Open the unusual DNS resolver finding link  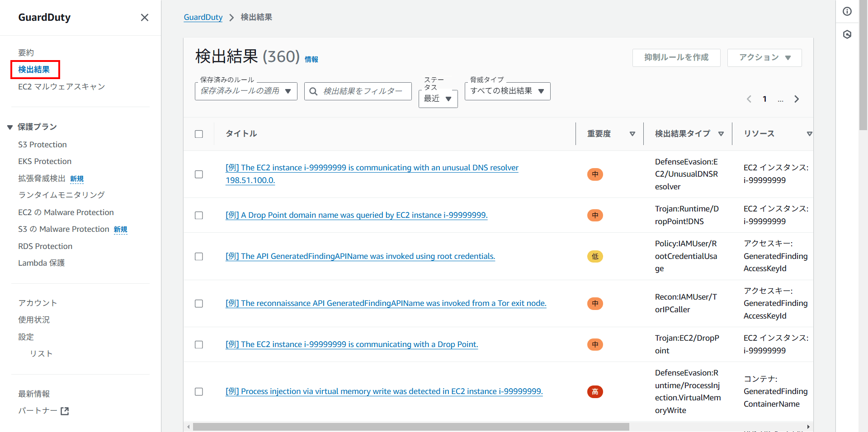372,174
